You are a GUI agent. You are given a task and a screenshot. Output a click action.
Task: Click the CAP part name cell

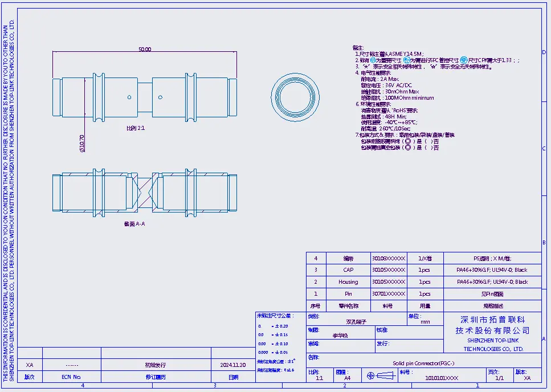coord(348,270)
